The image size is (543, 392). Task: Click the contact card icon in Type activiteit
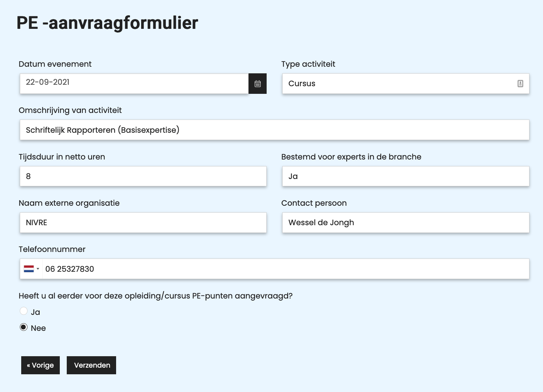pyautogui.click(x=520, y=83)
